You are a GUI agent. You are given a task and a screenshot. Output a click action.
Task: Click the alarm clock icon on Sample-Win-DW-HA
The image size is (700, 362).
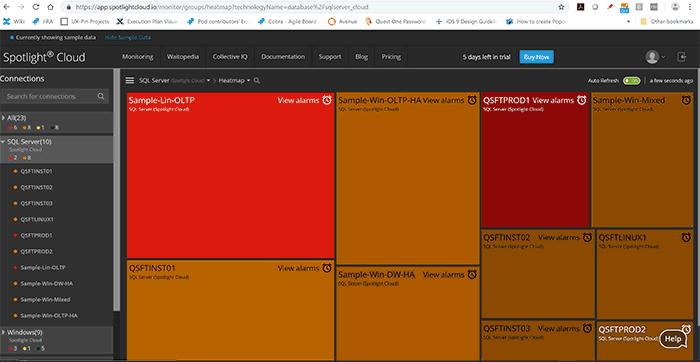point(472,275)
